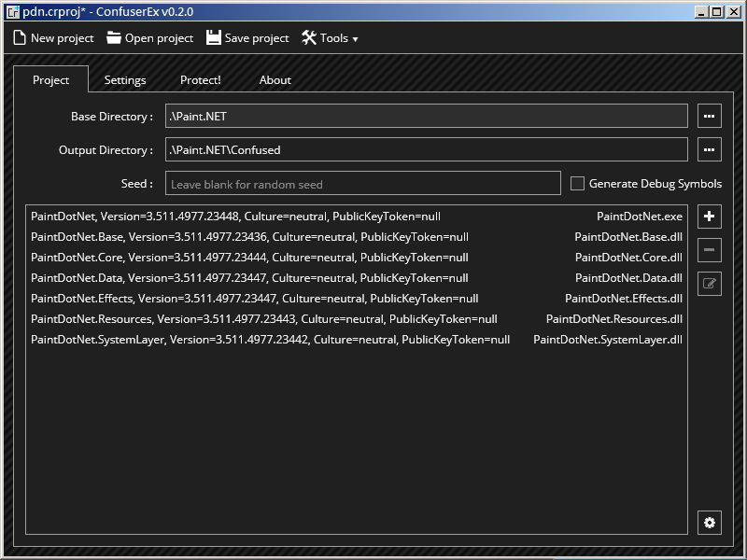This screenshot has width=747, height=560.
Task: Select the PaintDotNet.Data module row
Action: coord(357,277)
